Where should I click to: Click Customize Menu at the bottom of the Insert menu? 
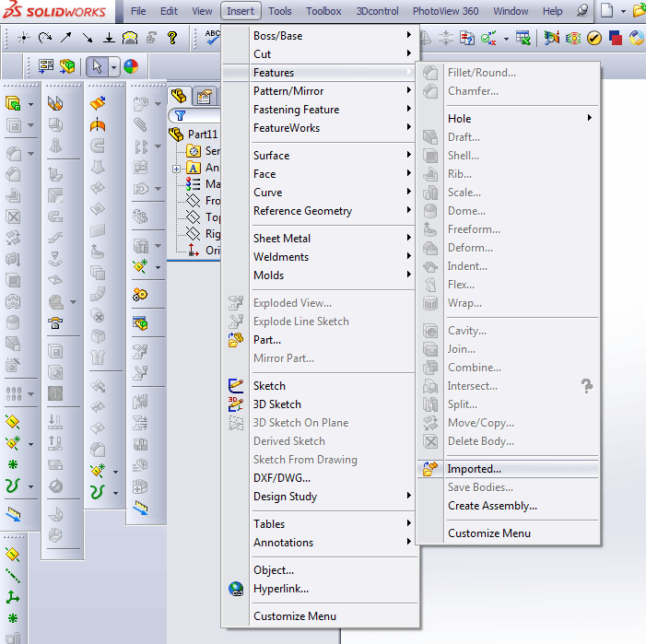coord(319,616)
